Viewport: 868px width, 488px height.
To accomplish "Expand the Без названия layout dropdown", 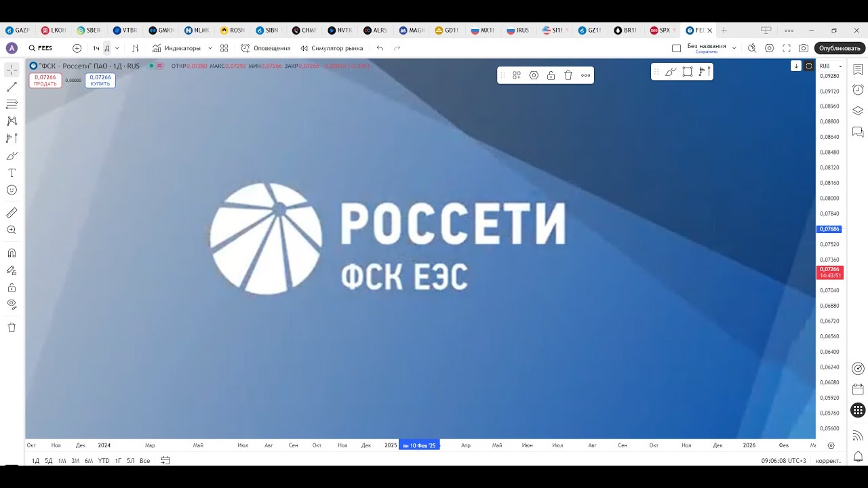I will 734,48.
